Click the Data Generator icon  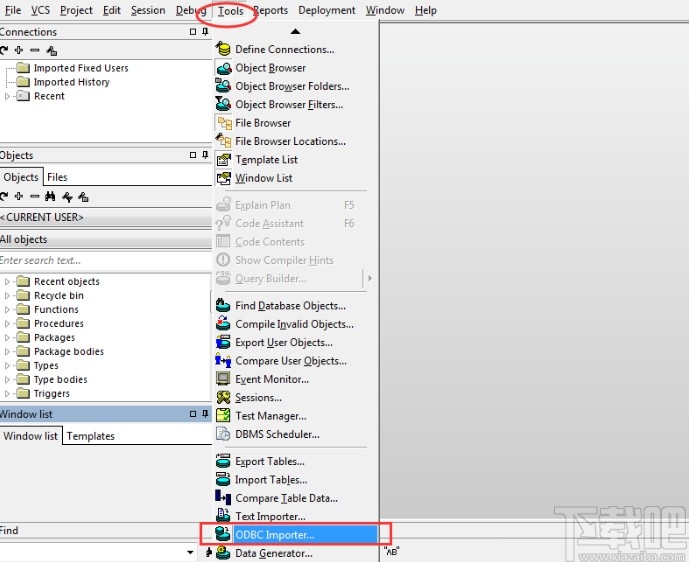click(223, 553)
